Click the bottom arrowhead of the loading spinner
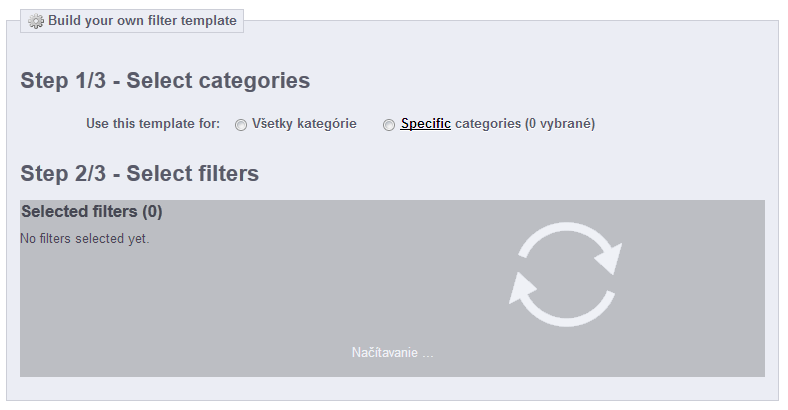 click(523, 288)
